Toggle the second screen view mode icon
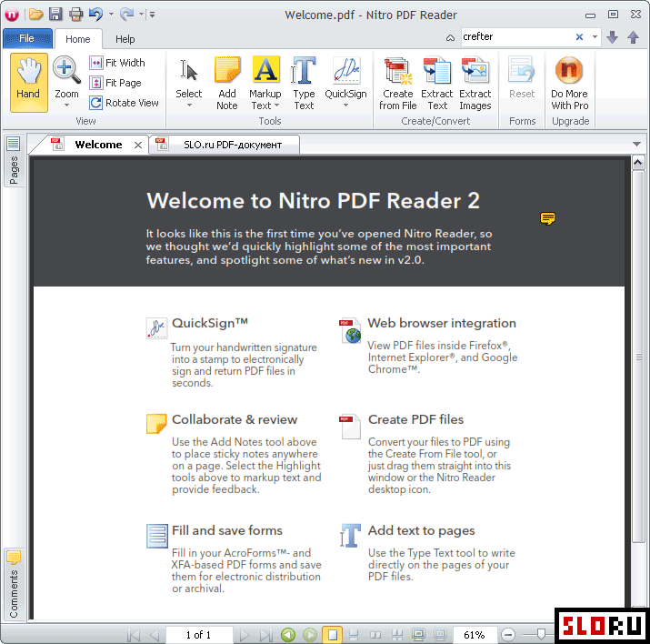Image resolution: width=650 pixels, height=644 pixels. click(440, 635)
